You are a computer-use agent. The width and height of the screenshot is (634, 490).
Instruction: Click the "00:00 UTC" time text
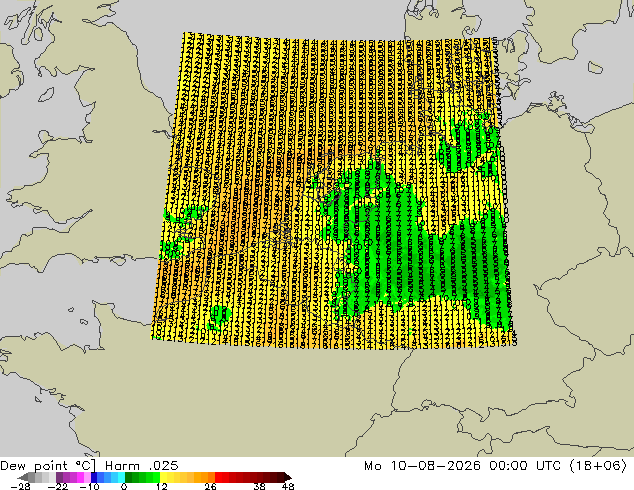tap(524, 466)
